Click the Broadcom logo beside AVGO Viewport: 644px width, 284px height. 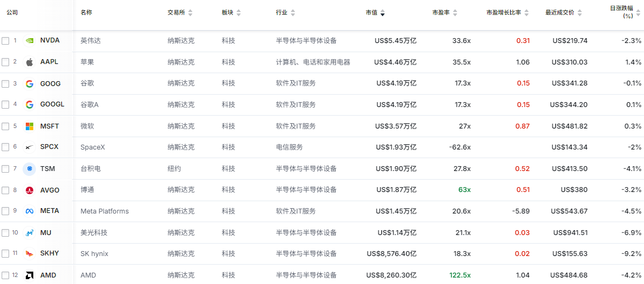click(30, 190)
